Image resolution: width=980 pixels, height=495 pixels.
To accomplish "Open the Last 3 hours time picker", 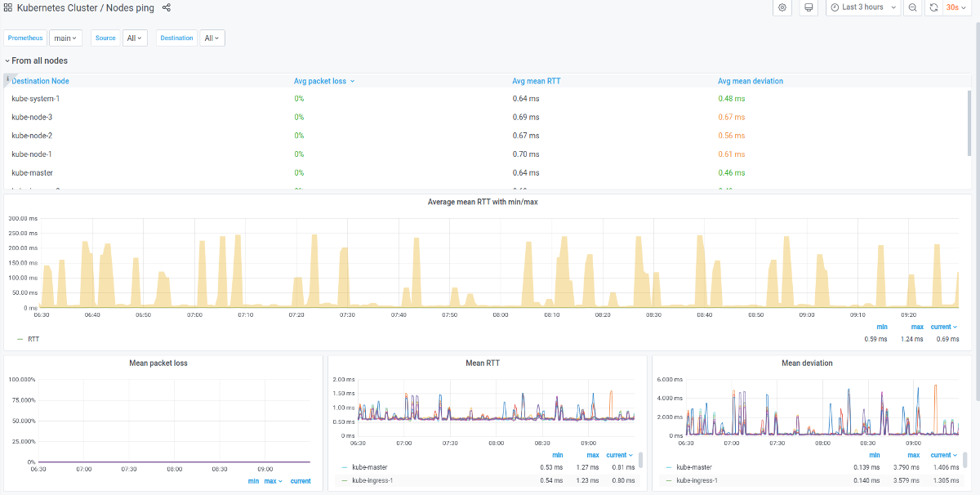I will pos(863,7).
